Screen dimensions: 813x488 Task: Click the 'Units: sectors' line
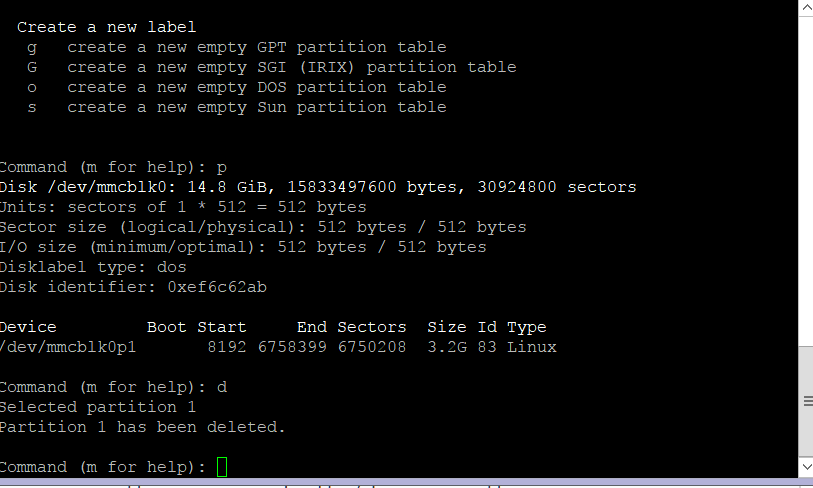coord(182,207)
